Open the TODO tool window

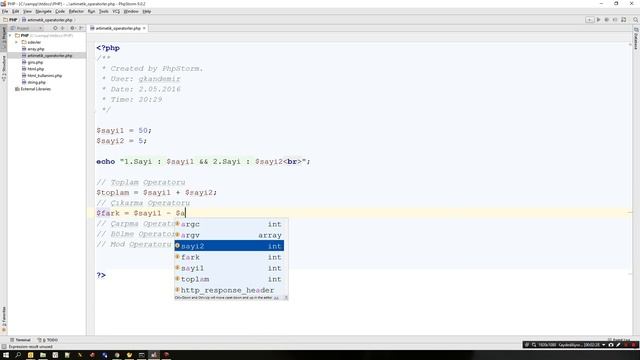coord(48,340)
